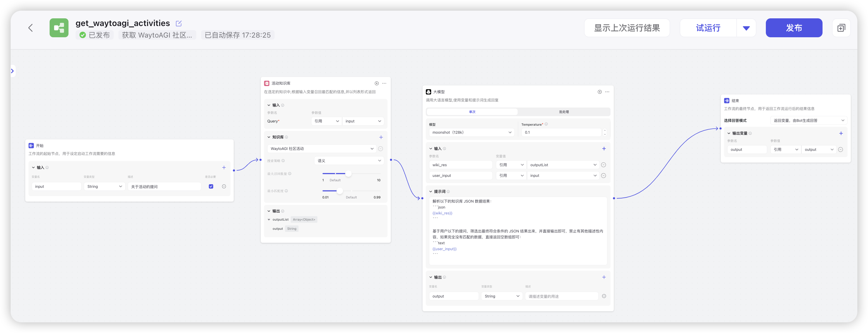Add a knowledge base with plus icon

pyautogui.click(x=381, y=137)
